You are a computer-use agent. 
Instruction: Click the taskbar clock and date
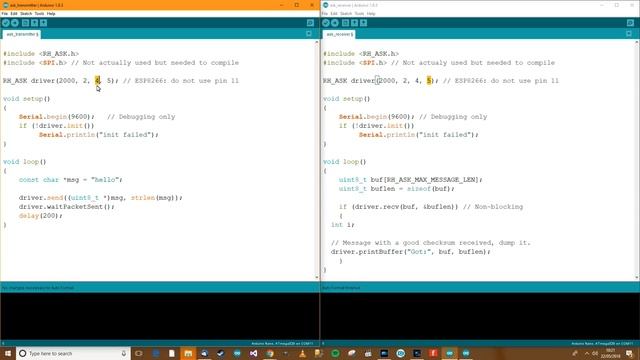pyautogui.click(x=611, y=353)
